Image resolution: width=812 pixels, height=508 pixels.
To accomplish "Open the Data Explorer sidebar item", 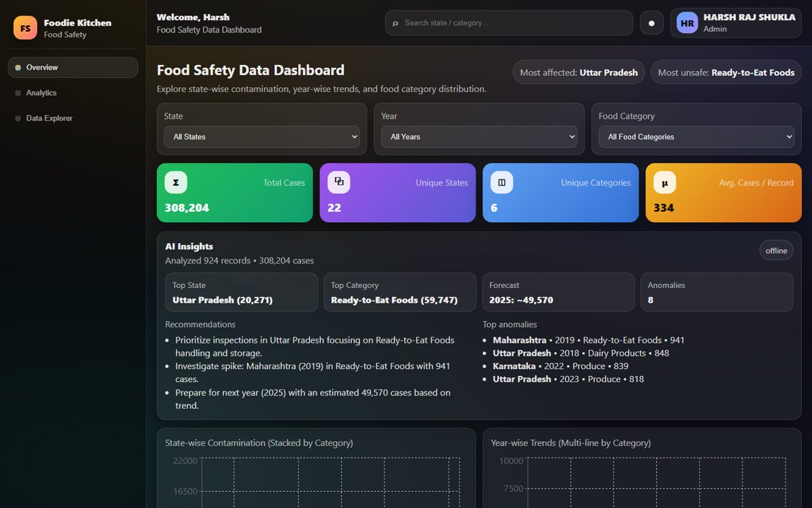I will coord(73,119).
